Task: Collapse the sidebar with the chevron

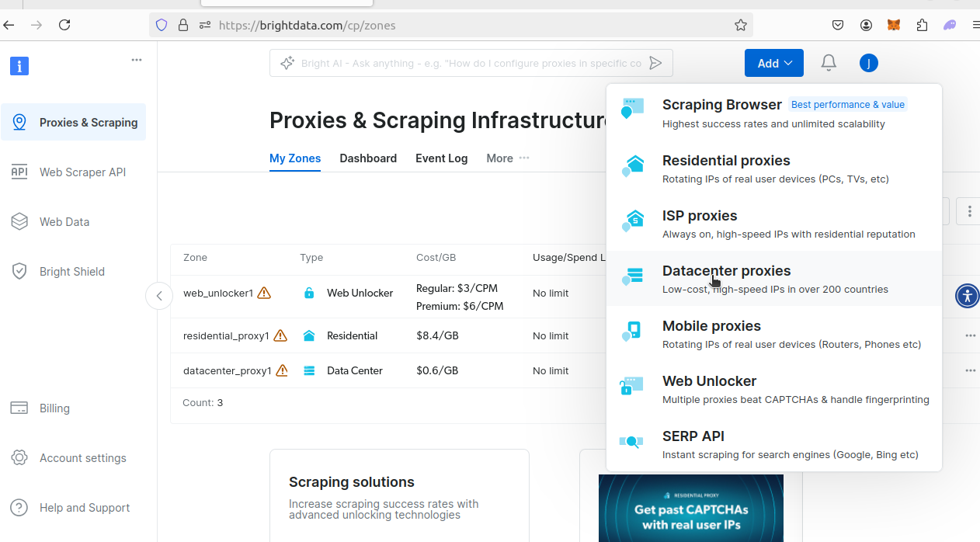Action: point(159,296)
